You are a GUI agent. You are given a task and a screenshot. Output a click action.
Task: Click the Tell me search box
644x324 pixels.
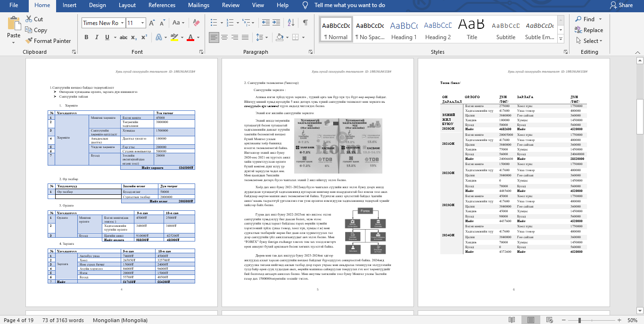(x=349, y=5)
